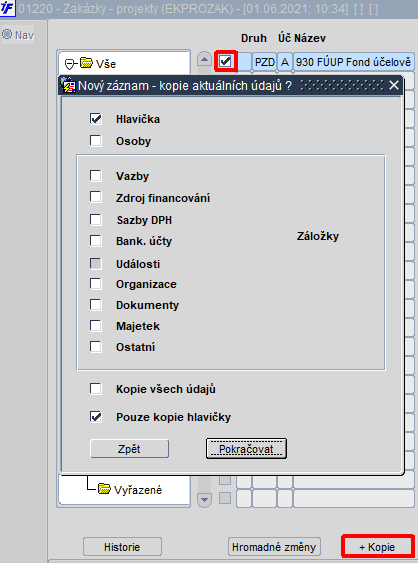The width and height of the screenshot is (418, 563).
Task: Click the Pokračovat button
Action: [246, 448]
